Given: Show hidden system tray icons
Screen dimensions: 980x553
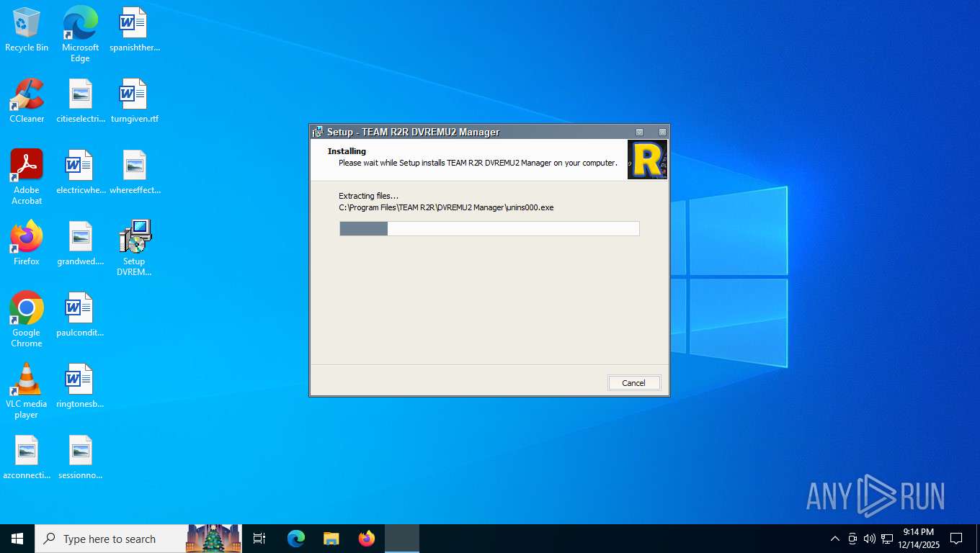Looking at the screenshot, I should pyautogui.click(x=834, y=539).
